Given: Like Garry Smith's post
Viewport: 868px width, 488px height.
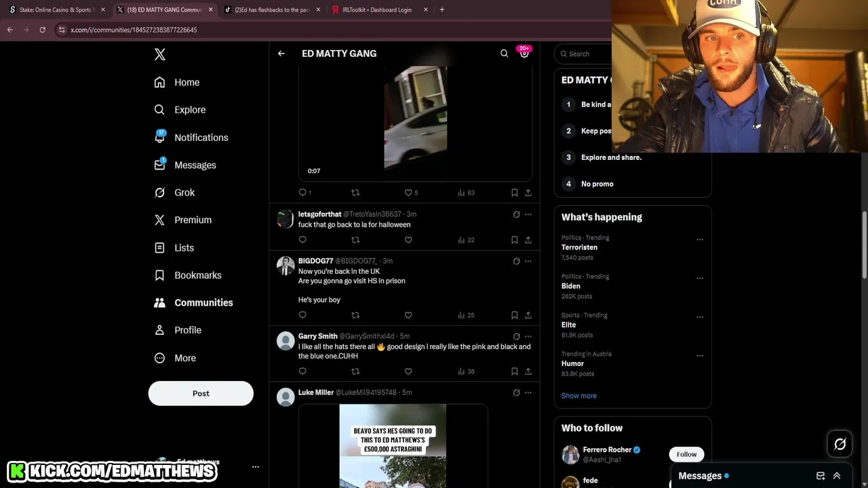Looking at the screenshot, I should click(408, 371).
